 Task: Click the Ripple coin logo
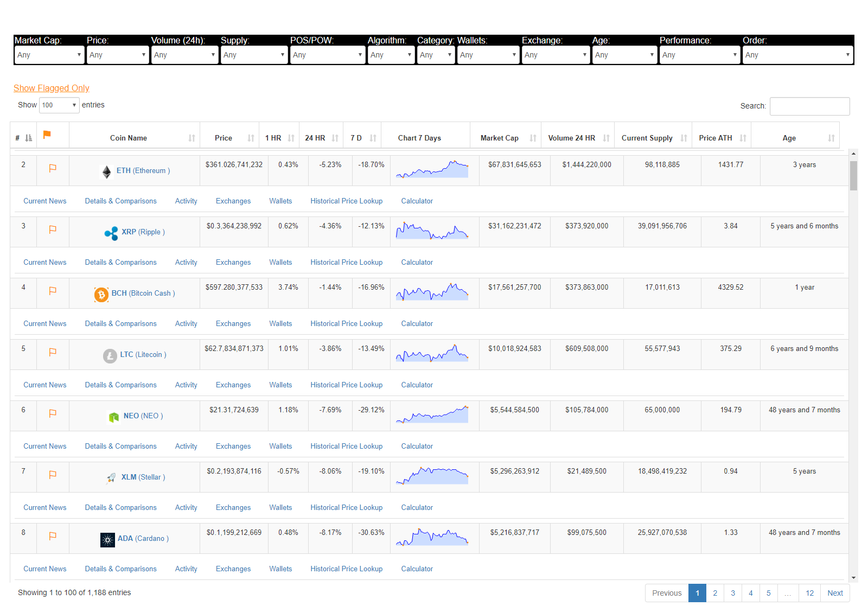[111, 233]
